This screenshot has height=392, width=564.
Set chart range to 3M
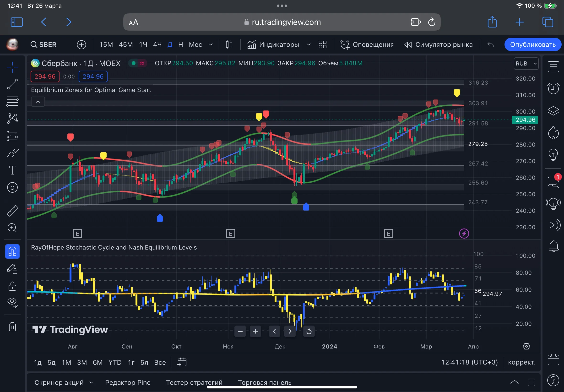pyautogui.click(x=82, y=362)
